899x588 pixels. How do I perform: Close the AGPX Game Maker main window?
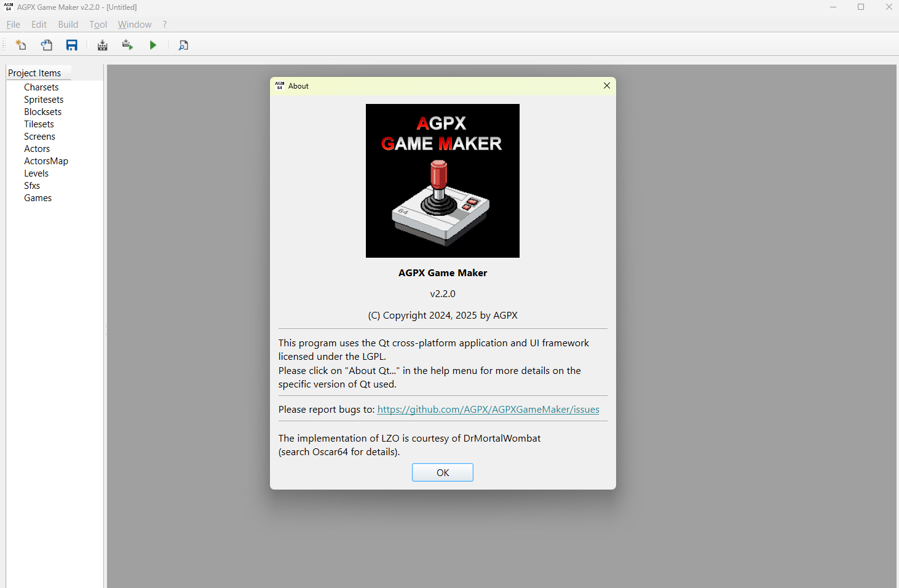click(889, 7)
